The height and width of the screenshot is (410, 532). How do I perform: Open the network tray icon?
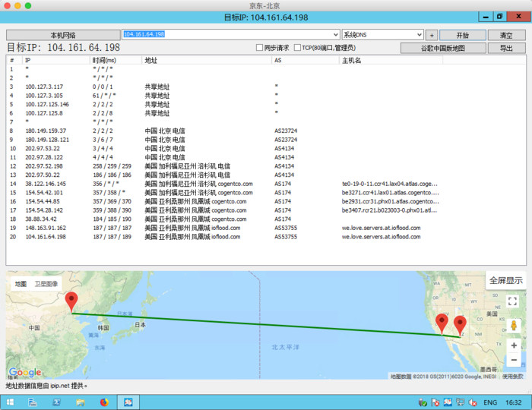461,402
